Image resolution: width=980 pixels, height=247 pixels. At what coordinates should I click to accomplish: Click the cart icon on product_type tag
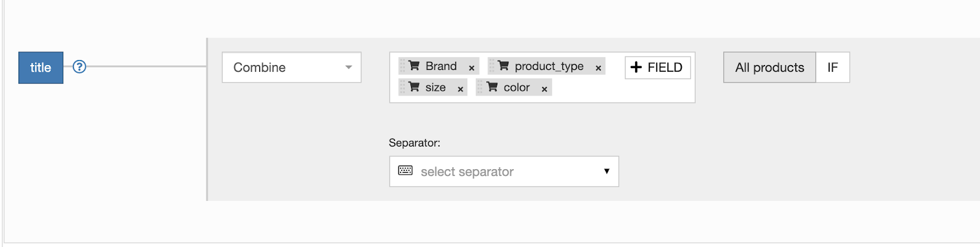pyautogui.click(x=503, y=66)
